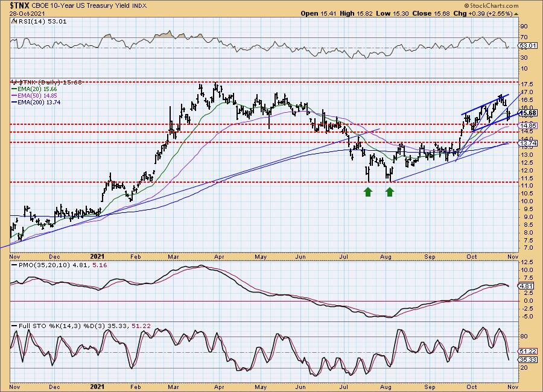Screen dimensions: 543x392
Task: Click the 17.5 level on the price axis
Action: pos(527,84)
